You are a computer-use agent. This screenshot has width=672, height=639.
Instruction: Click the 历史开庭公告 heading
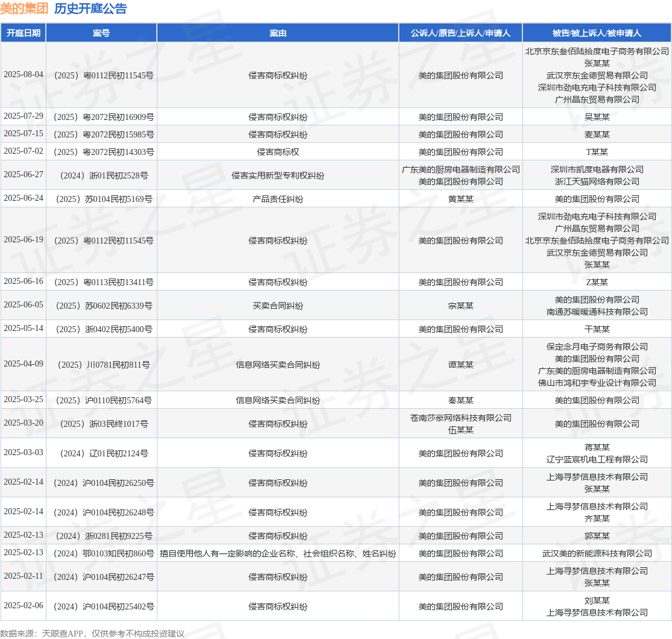[x=90, y=8]
